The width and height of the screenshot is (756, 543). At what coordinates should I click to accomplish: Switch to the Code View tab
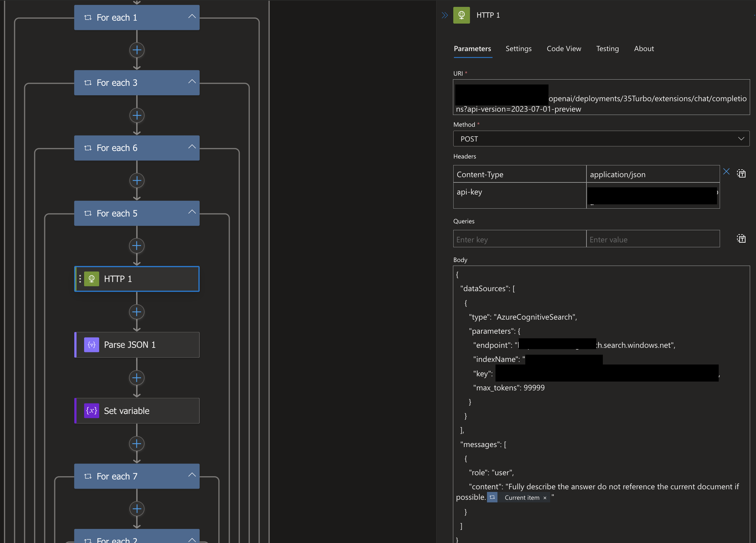pos(564,49)
